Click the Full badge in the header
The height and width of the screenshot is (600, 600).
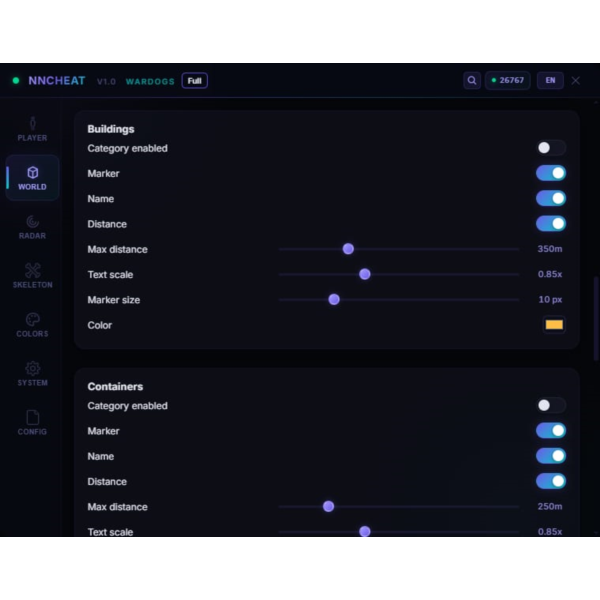(194, 81)
